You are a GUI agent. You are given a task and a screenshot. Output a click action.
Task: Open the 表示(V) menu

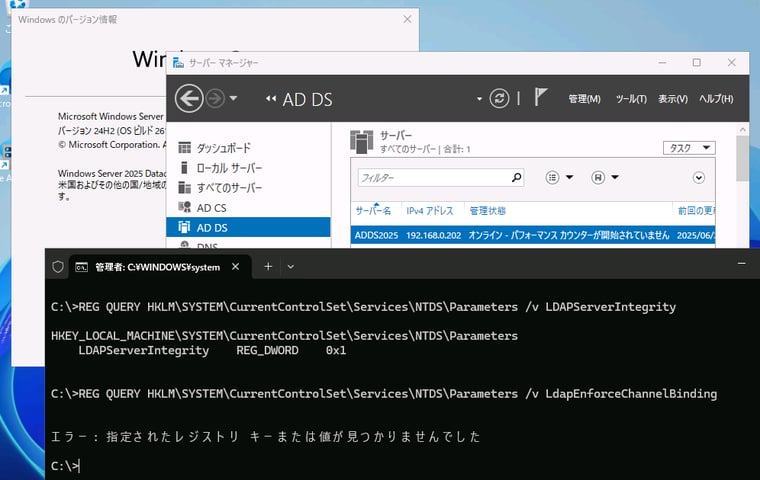coord(673,99)
